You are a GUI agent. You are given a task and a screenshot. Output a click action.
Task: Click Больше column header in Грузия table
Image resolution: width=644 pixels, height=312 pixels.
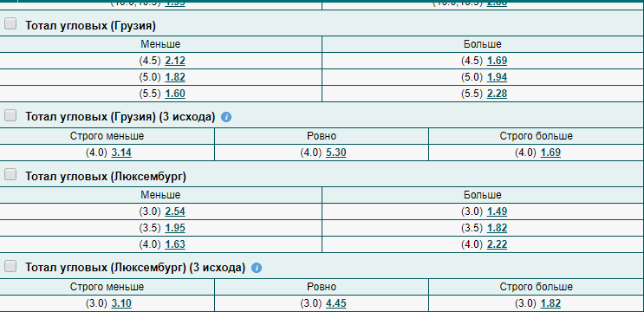[x=483, y=44]
